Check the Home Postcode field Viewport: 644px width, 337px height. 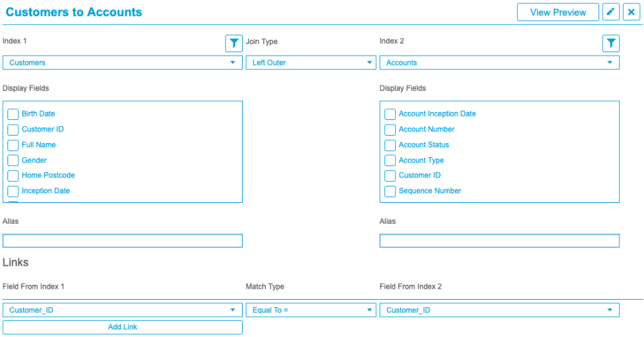[13, 176]
